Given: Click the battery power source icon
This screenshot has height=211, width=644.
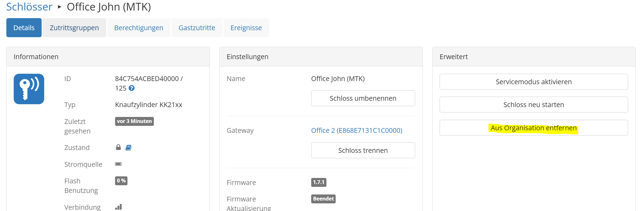Looking at the screenshot, I should [118, 164].
